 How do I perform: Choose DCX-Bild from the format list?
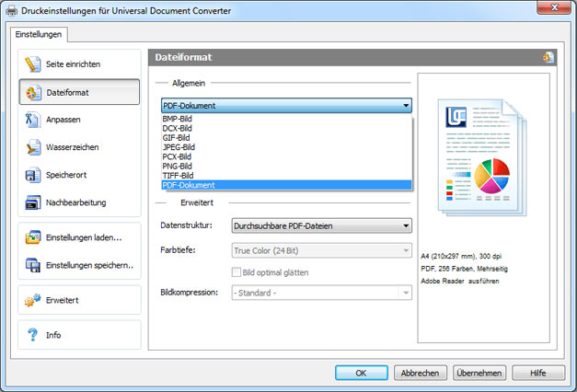click(286, 128)
